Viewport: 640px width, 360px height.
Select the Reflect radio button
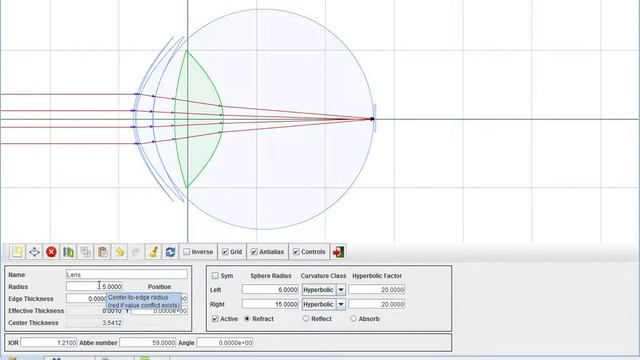[306, 319]
